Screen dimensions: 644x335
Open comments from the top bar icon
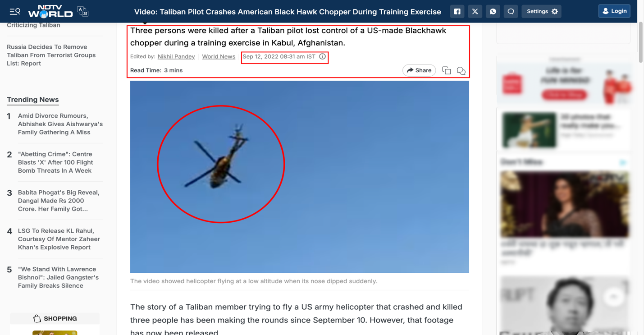(511, 11)
